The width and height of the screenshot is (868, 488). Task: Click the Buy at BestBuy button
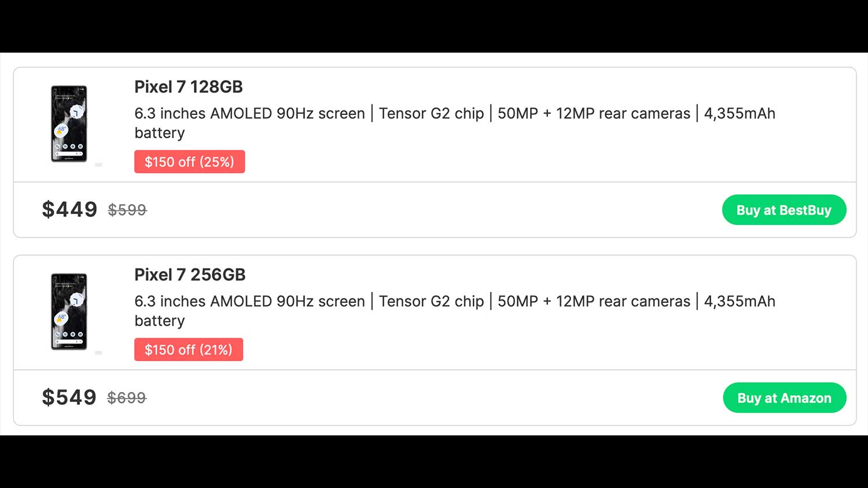coord(784,210)
